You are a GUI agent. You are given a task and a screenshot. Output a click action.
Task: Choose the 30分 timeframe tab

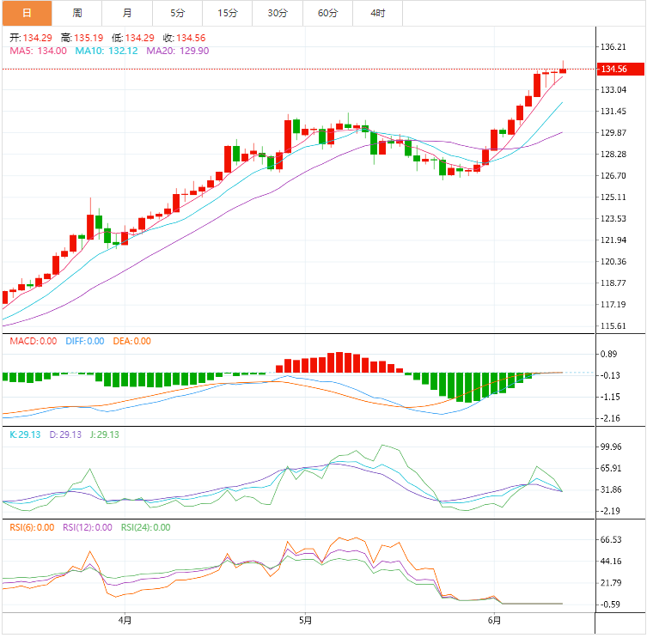tap(278, 13)
